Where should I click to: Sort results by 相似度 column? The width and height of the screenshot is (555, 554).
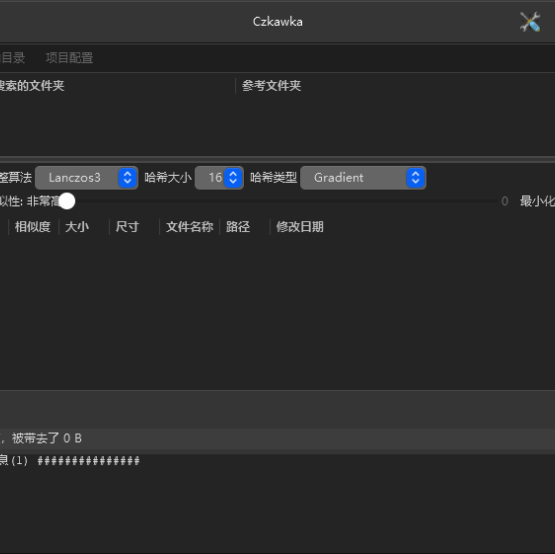33,227
